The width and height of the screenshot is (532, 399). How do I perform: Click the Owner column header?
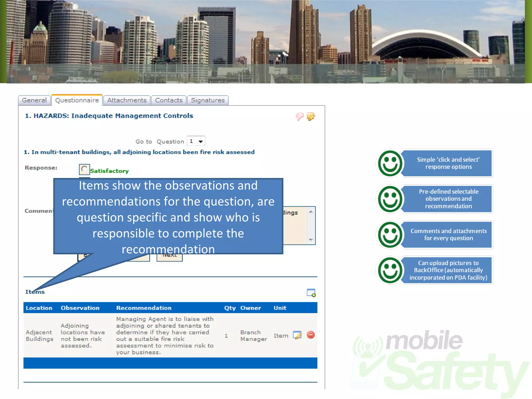[x=251, y=308]
